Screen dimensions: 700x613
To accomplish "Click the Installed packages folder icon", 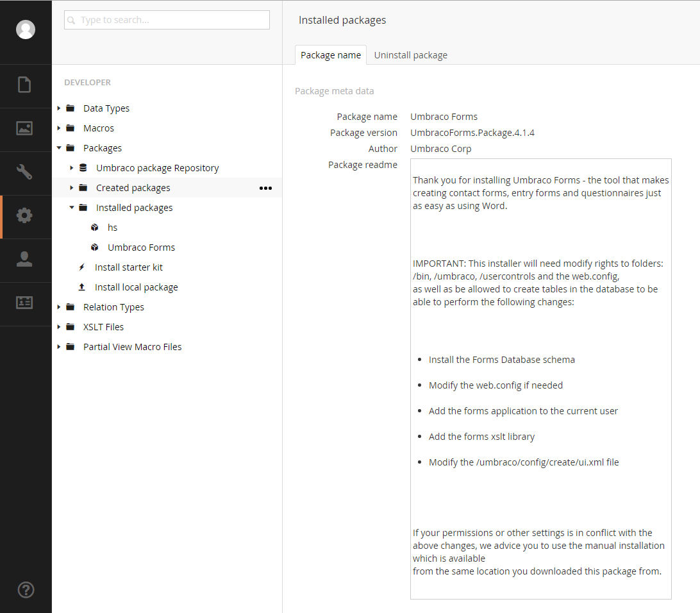I will 83,208.
